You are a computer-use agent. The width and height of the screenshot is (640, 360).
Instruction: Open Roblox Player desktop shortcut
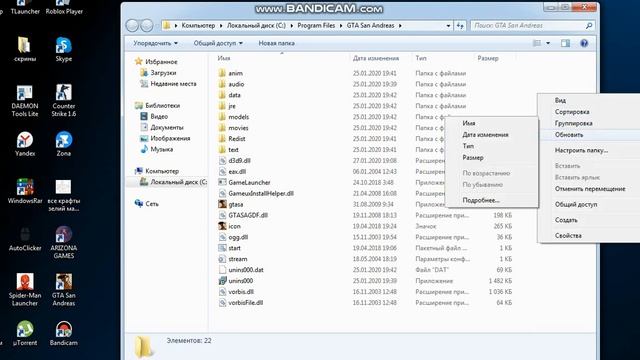coord(64,7)
